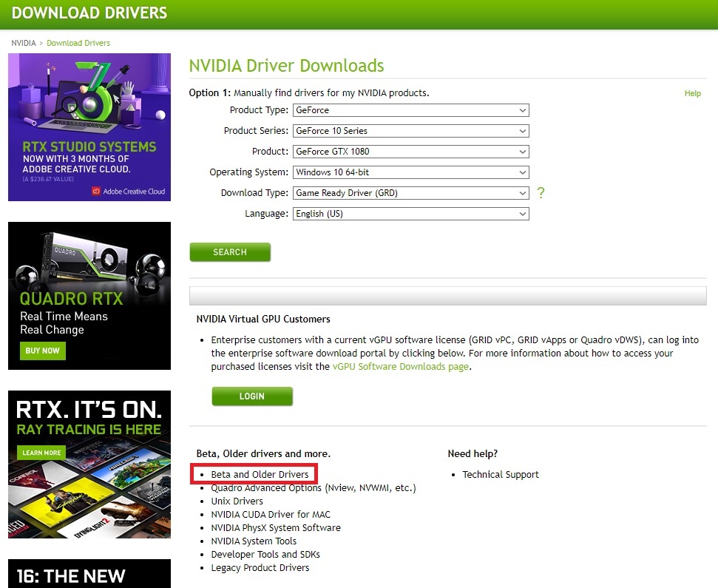Image resolution: width=718 pixels, height=588 pixels.
Task: Click the RTX Studio Systems banner ad
Action: coord(89,127)
